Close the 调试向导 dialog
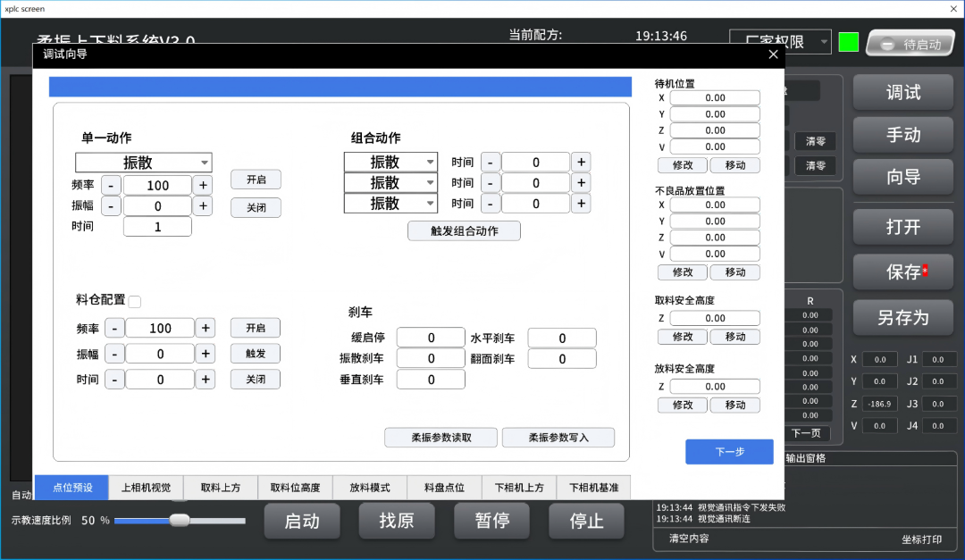 [x=773, y=54]
